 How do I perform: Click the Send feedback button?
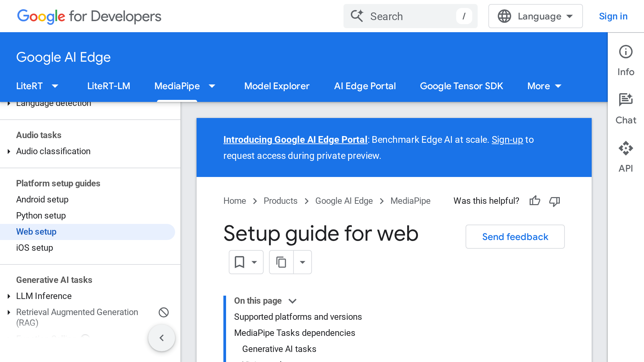[515, 237]
